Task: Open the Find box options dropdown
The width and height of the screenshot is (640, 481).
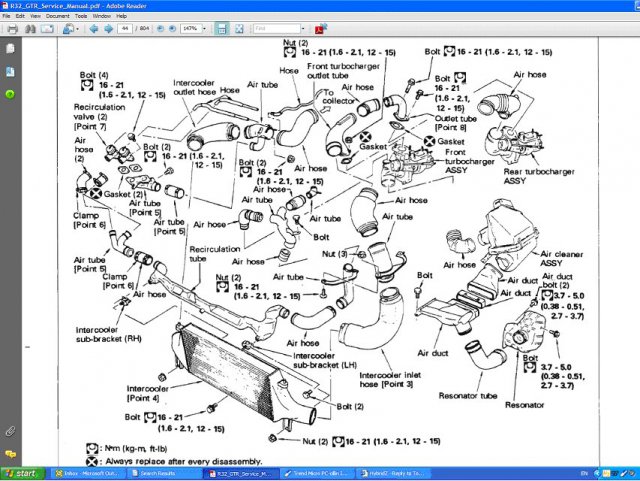Action: tap(304, 30)
